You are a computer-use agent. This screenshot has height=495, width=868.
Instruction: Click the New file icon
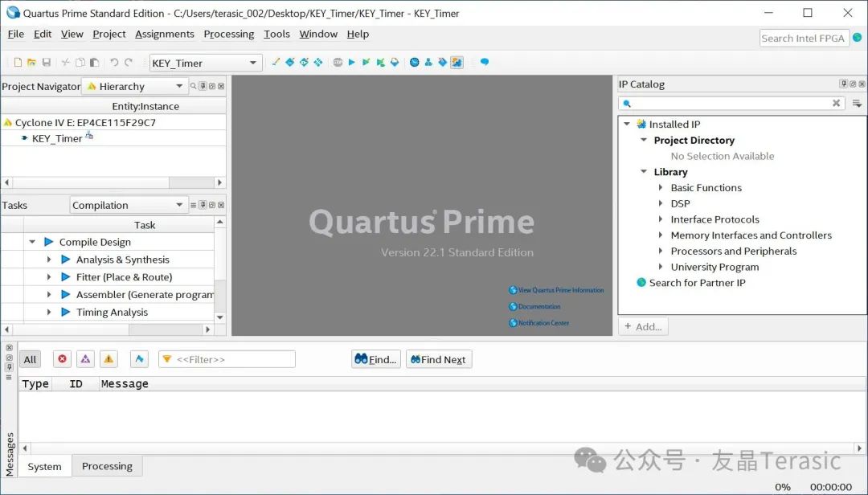coord(18,62)
